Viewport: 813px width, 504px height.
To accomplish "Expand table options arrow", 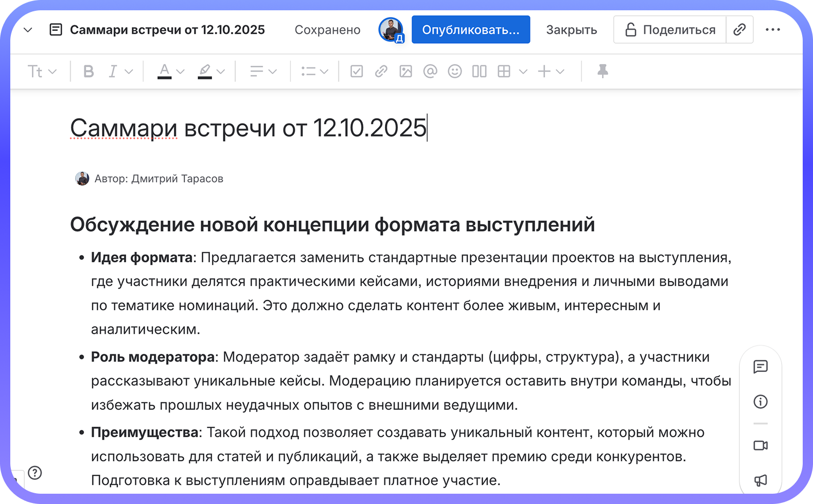I will point(523,71).
